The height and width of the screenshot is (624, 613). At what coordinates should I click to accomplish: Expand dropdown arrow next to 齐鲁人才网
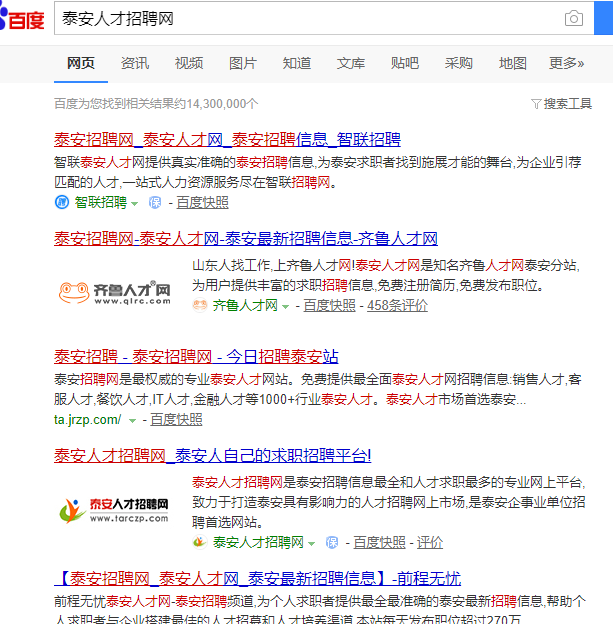pos(285,307)
